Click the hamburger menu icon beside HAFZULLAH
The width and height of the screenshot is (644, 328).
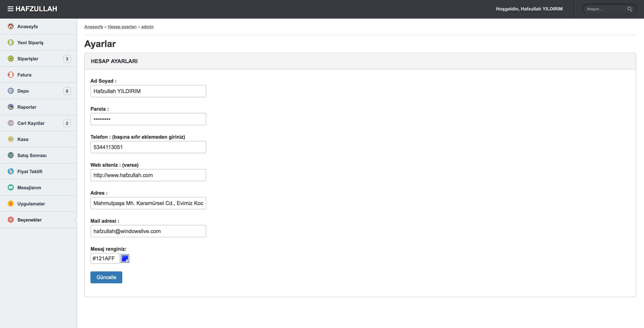point(11,9)
